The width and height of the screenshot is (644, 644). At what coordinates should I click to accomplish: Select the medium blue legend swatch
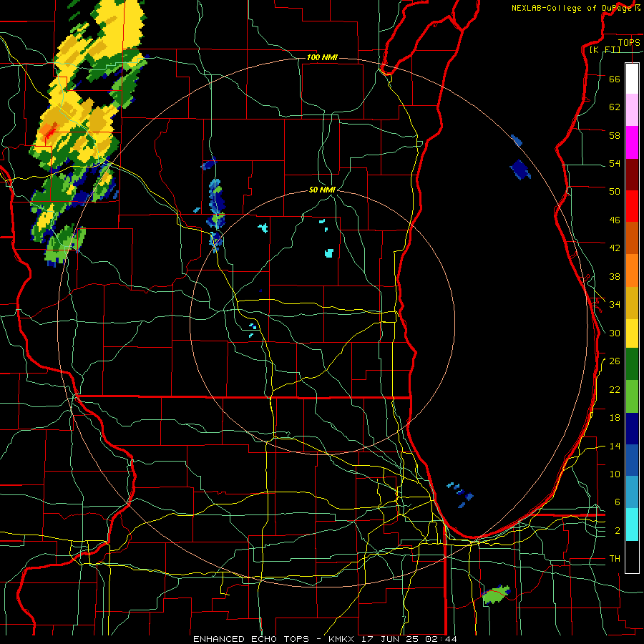[x=632, y=460]
